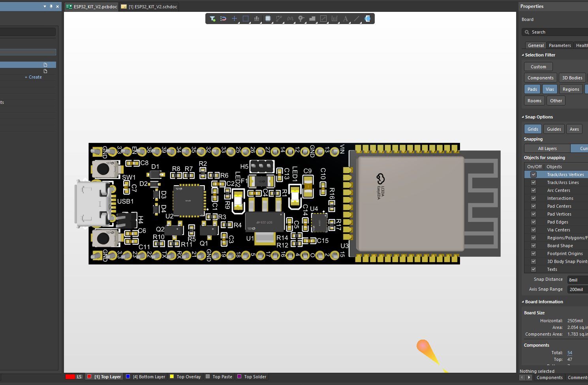This screenshot has height=385, width=588.
Task: Click the boxed two-node line icon in the Active Bar
Action: pos(323,19)
